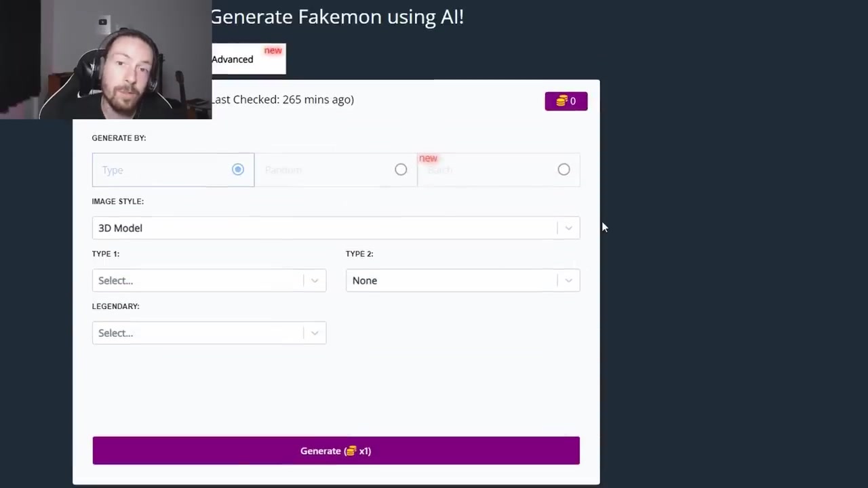
Task: Open the Image Style 3D Model dropdown
Action: coord(336,228)
